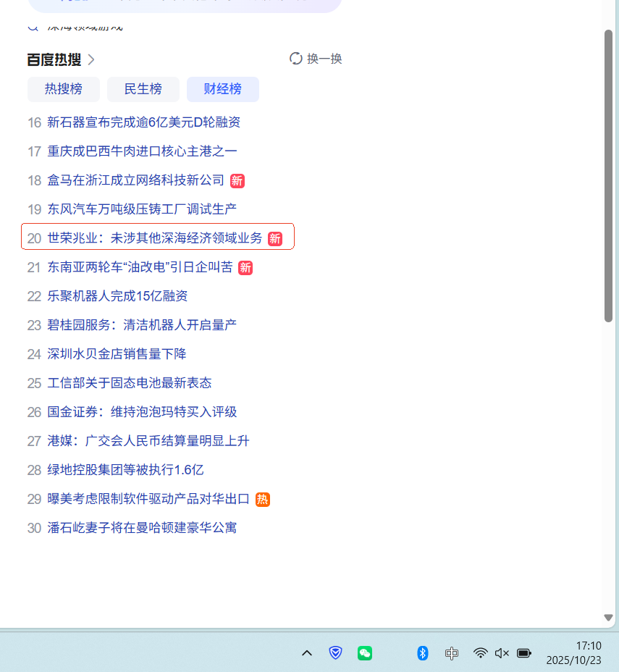
Task: Open 东南亚两轮车“油改电”引日企叫苦 headline
Action: tap(140, 267)
